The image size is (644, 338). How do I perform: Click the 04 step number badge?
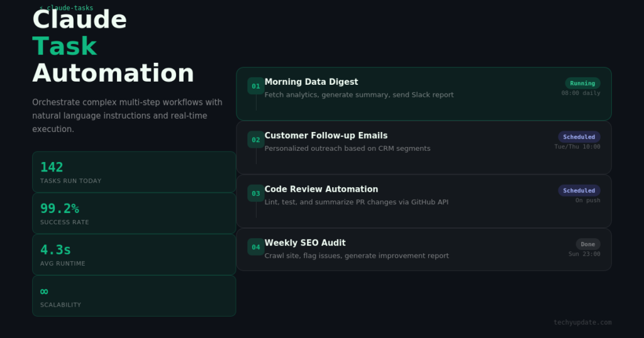[x=256, y=247]
